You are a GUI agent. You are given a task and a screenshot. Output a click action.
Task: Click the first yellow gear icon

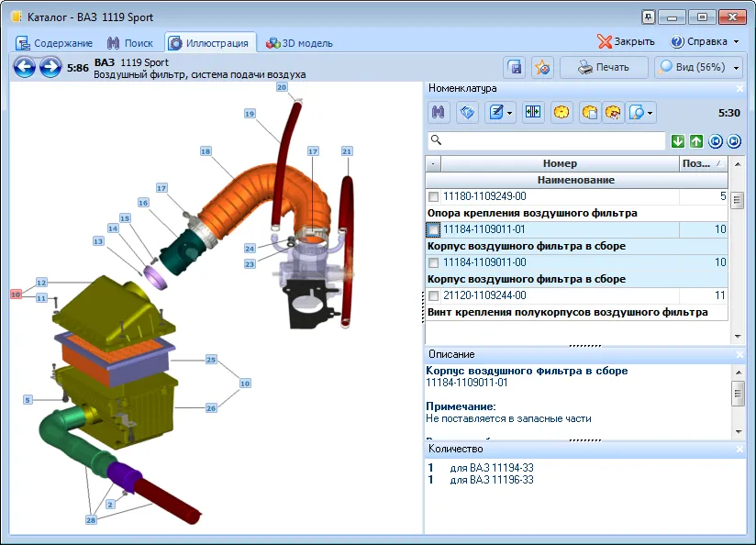(x=561, y=112)
